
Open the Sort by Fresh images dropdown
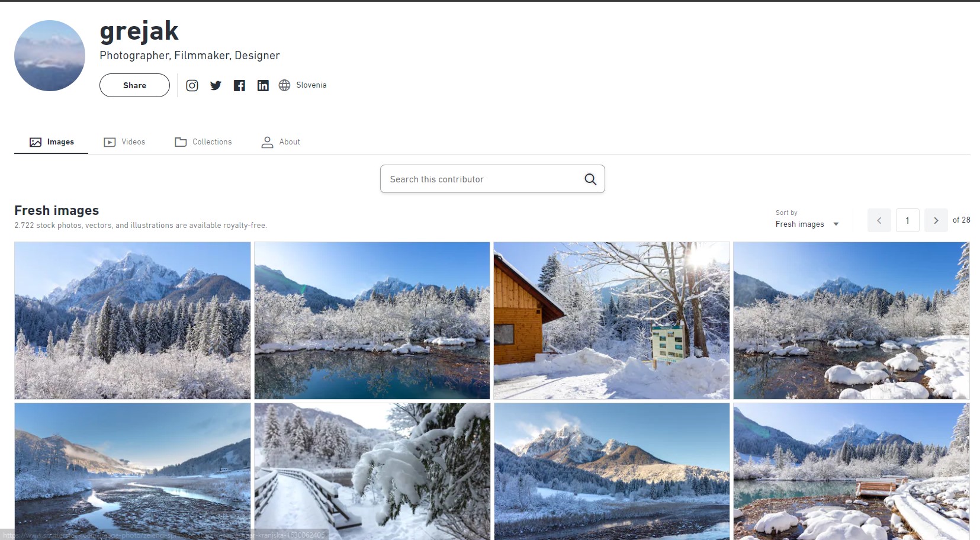[x=807, y=224]
